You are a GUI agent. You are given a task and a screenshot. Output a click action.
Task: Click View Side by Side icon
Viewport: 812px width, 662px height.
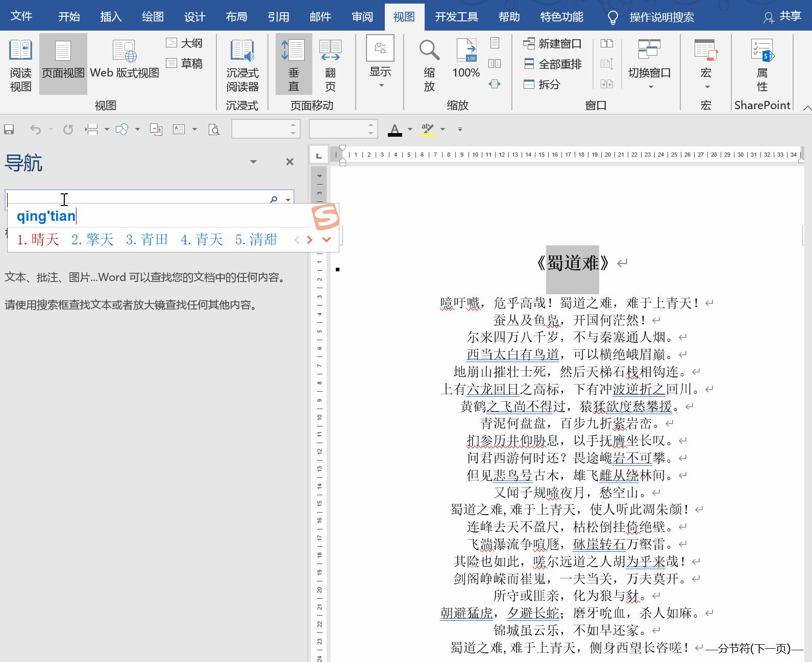[x=607, y=43]
